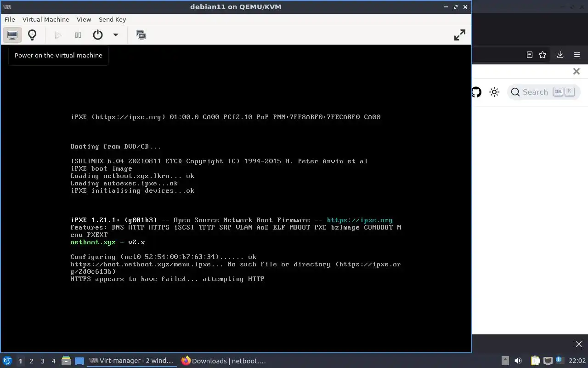
Task: Toggle light/dark theme sun icon in browser
Action: (x=494, y=92)
